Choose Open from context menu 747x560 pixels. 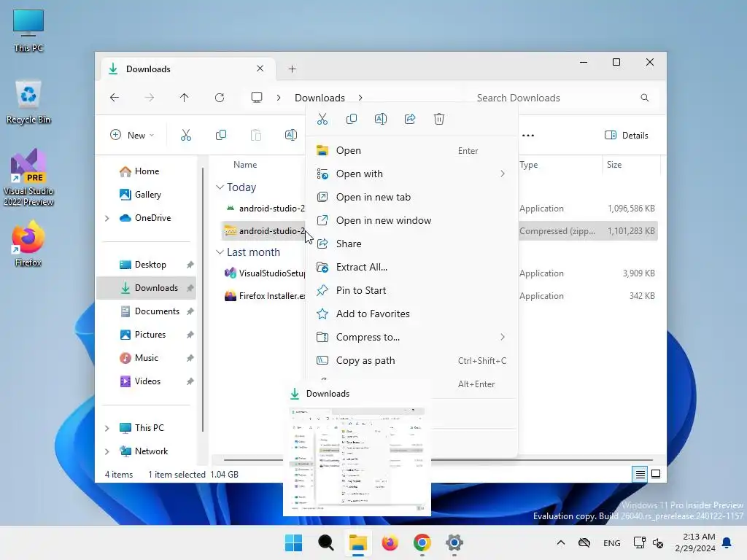click(411, 150)
